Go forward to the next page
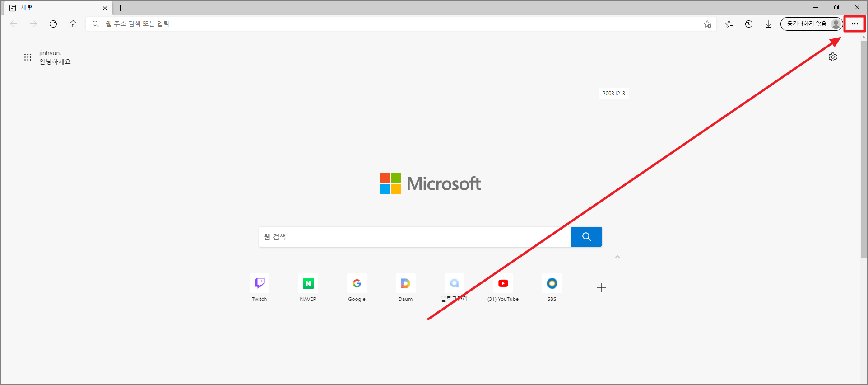The image size is (868, 385). 33,24
